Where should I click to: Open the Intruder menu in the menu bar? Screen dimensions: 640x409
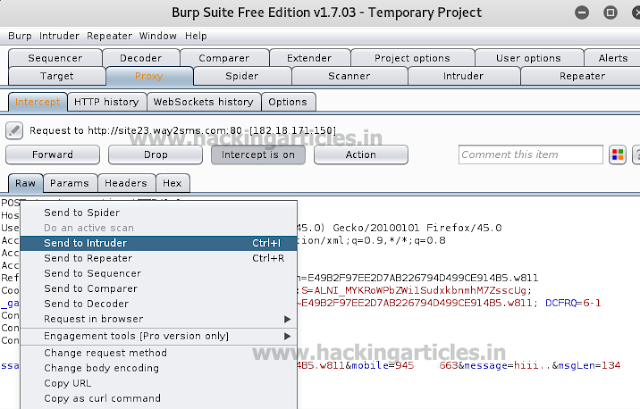tap(59, 36)
